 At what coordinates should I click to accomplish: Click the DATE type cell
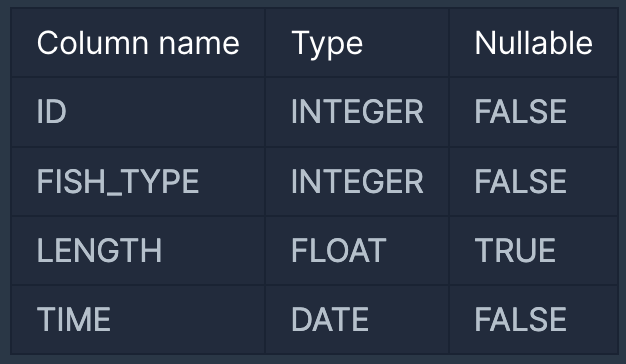point(357,319)
